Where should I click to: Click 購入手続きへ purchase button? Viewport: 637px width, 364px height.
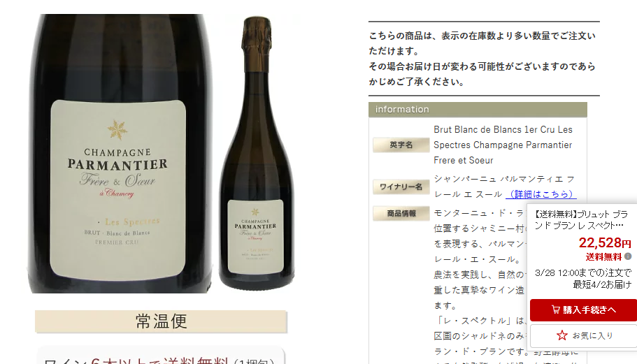[x=583, y=310]
